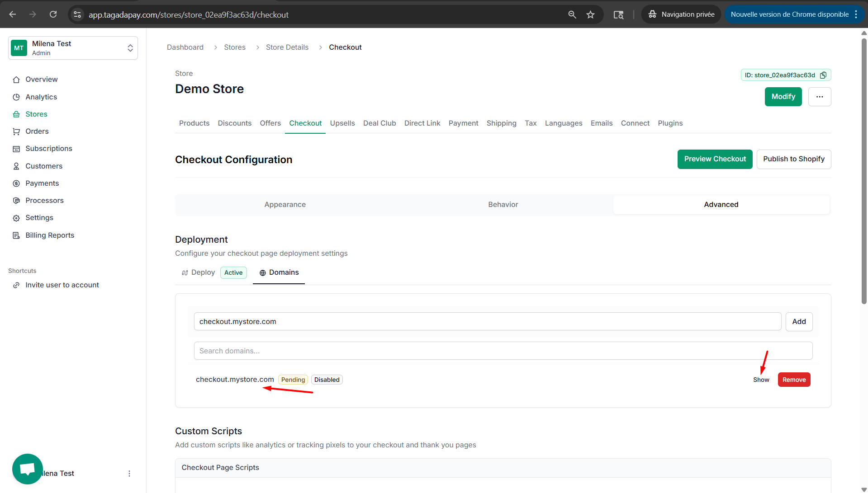Click Add button next to domain field
The width and height of the screenshot is (868, 493).
click(799, 322)
